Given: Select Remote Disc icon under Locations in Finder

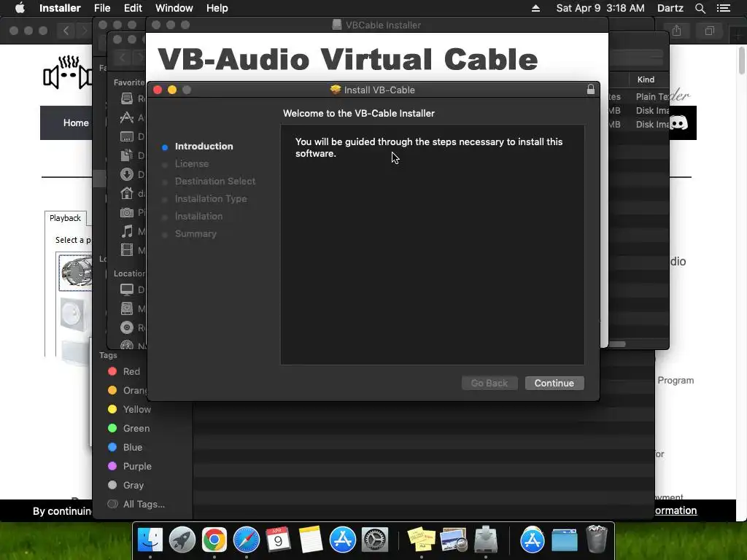Looking at the screenshot, I should [127, 327].
